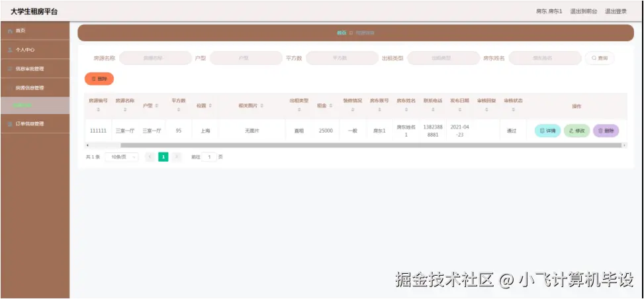This screenshot has width=644, height=299.
Task: Click the 通过 review status cell
Action: pos(512,131)
